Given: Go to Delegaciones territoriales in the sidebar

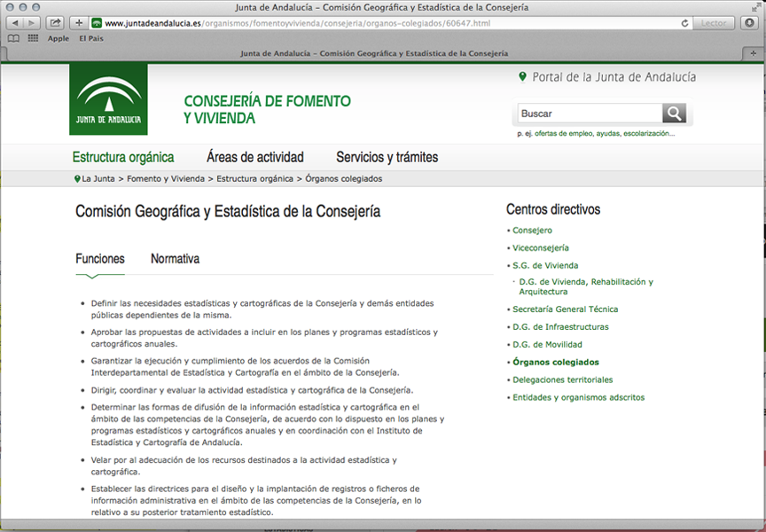Looking at the screenshot, I should [562, 379].
